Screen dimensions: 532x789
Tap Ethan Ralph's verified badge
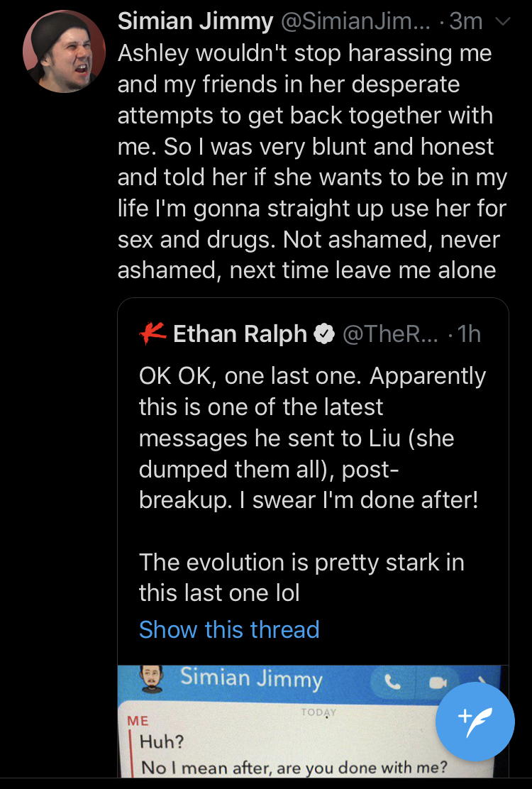coord(324,334)
